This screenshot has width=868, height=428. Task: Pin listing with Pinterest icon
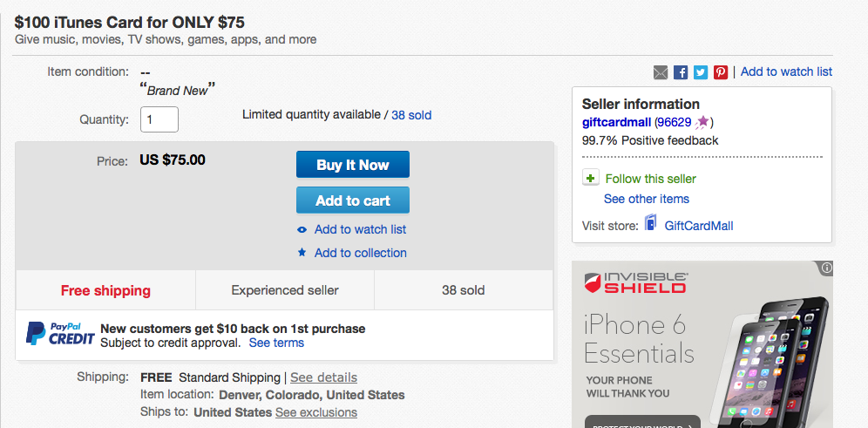click(721, 72)
